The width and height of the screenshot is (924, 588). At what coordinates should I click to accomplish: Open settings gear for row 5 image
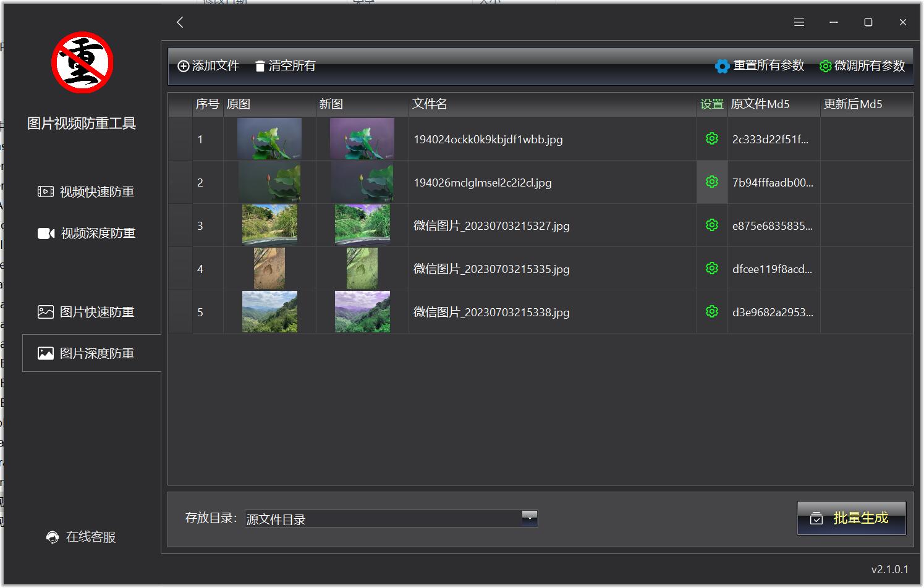point(711,312)
